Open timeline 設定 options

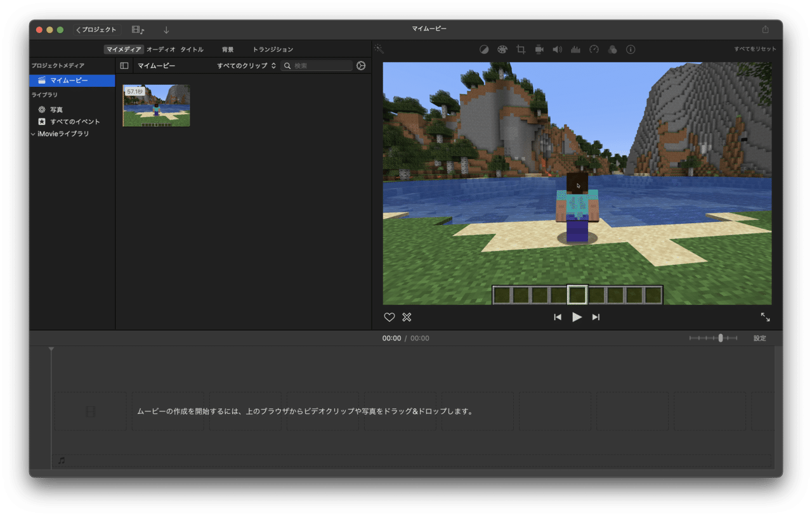point(759,338)
